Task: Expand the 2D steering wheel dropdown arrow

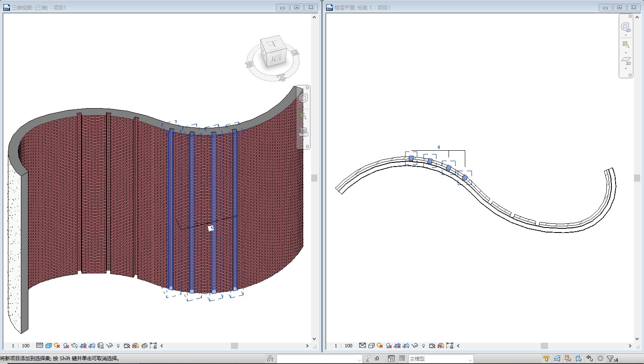Action: [626, 35]
